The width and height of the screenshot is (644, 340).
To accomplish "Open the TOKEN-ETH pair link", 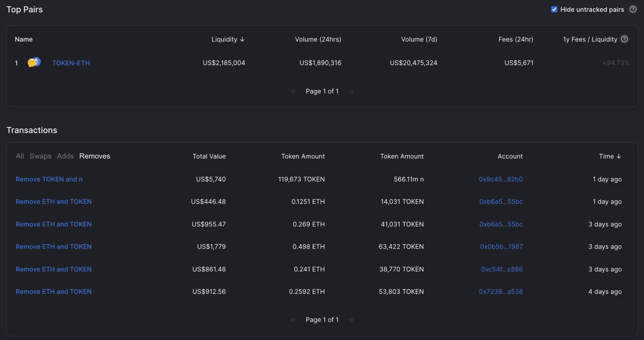I will pyautogui.click(x=71, y=63).
